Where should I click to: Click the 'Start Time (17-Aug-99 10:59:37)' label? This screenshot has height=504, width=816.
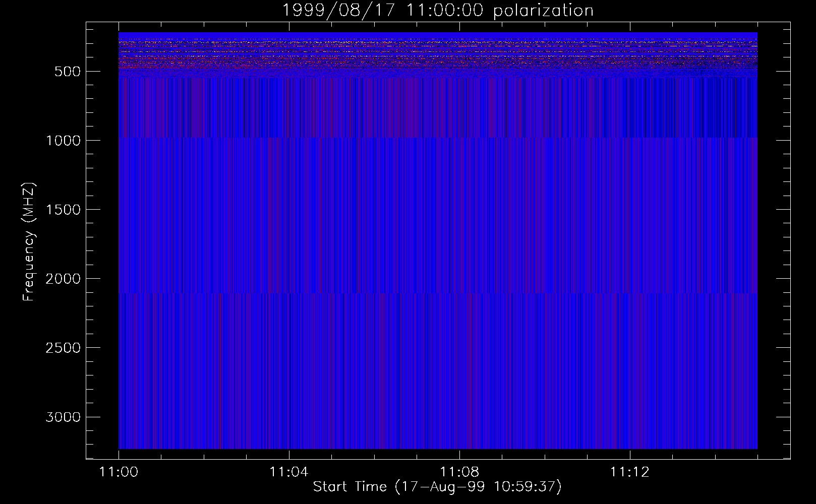[x=437, y=487]
